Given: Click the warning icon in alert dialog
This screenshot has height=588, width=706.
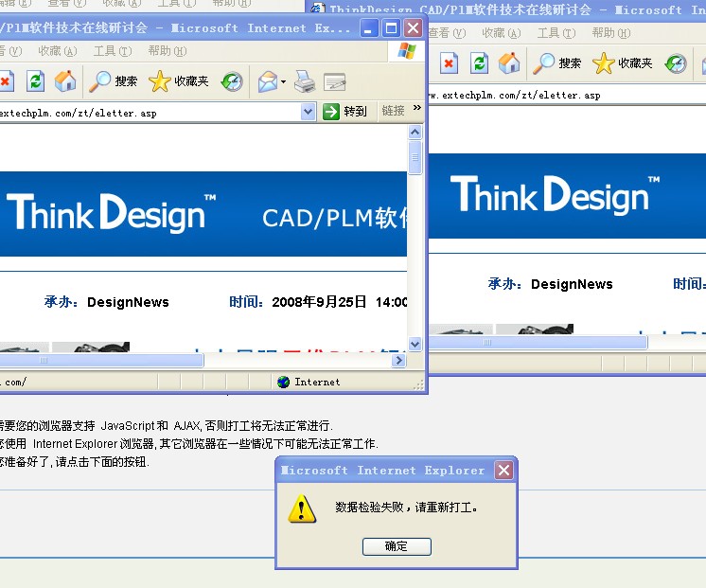Looking at the screenshot, I should coord(302,509).
